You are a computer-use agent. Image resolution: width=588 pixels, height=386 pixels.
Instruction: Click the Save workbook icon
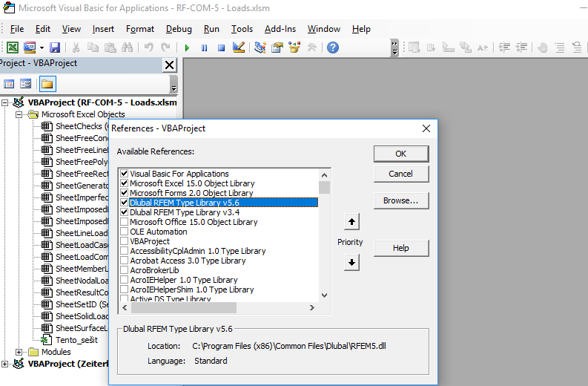coord(55,48)
